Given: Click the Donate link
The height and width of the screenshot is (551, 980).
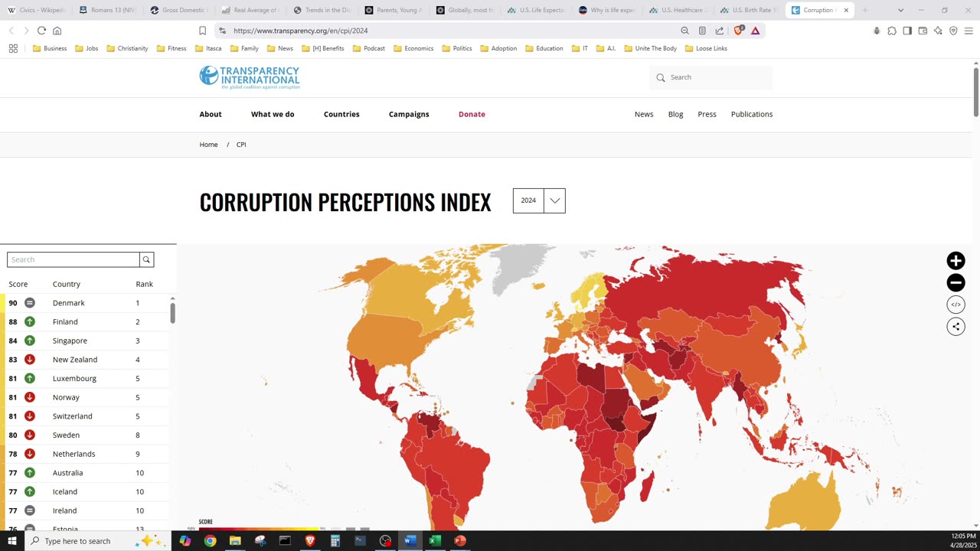Looking at the screenshot, I should tap(472, 114).
